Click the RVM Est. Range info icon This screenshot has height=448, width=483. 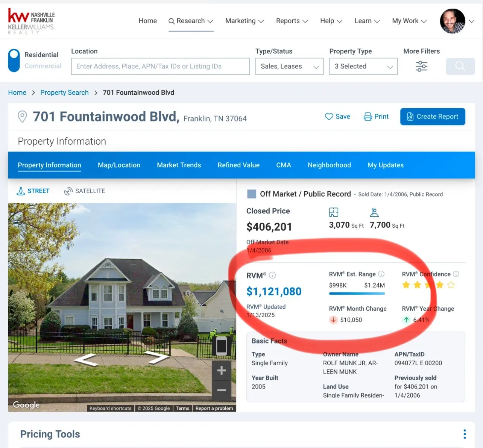381,274
